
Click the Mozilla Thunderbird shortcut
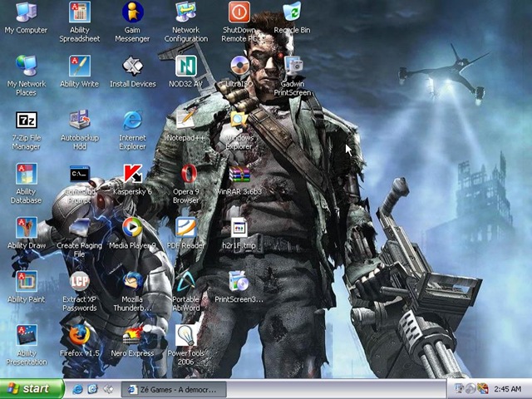pos(133,282)
